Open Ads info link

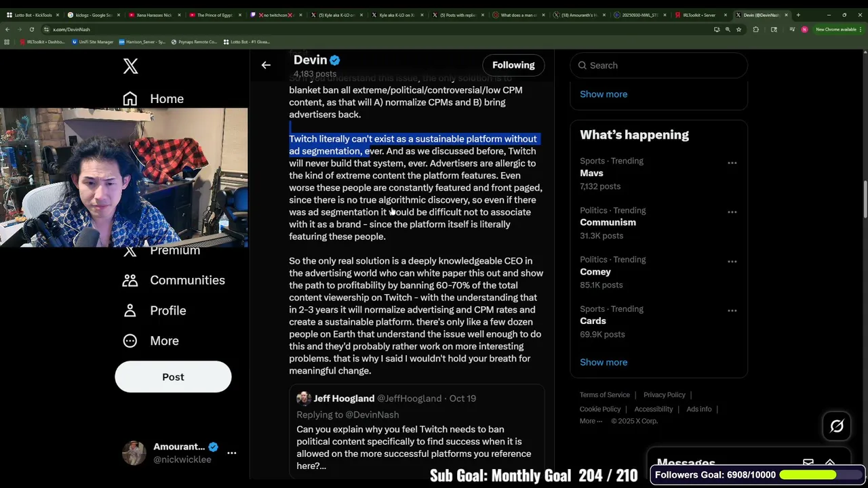click(699, 409)
